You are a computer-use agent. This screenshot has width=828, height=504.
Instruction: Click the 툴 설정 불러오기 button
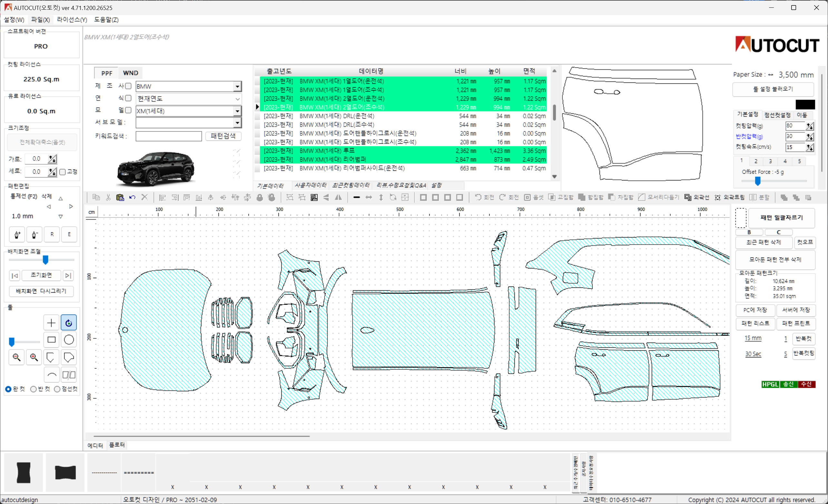773,89
